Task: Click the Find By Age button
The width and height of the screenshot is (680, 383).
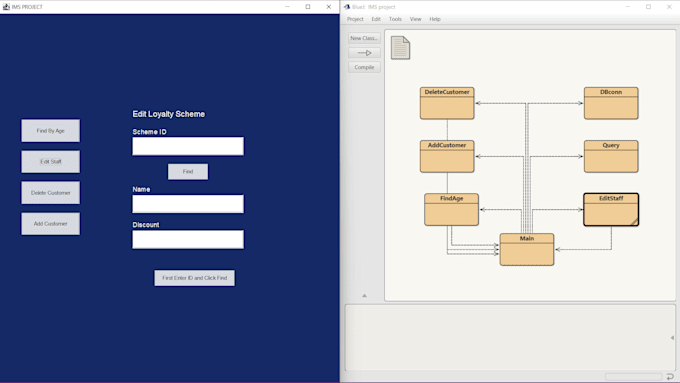Action: coord(50,131)
